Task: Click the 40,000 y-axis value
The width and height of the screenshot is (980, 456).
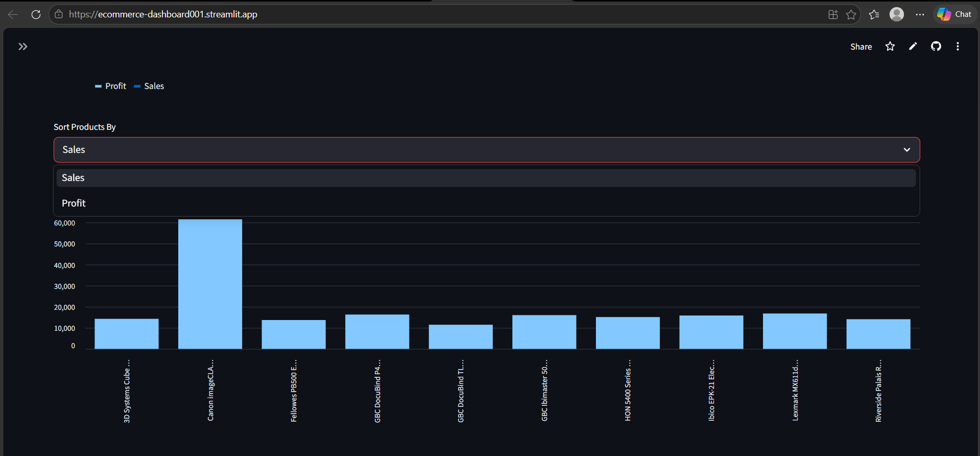Action: [64, 265]
